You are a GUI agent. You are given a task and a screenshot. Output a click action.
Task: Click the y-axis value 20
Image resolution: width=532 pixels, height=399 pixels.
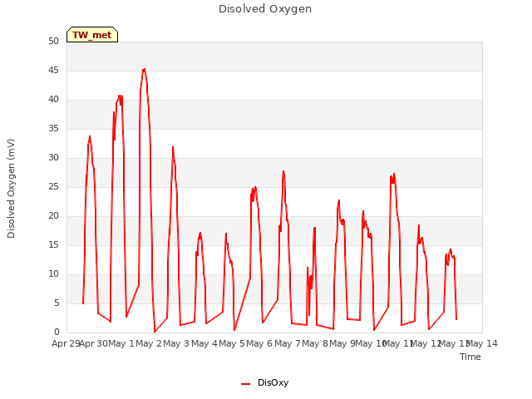click(53, 216)
